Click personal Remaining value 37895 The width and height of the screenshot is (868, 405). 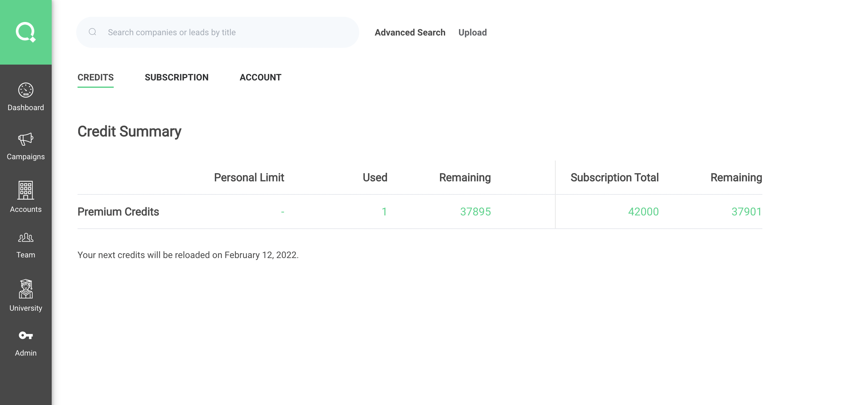click(475, 212)
